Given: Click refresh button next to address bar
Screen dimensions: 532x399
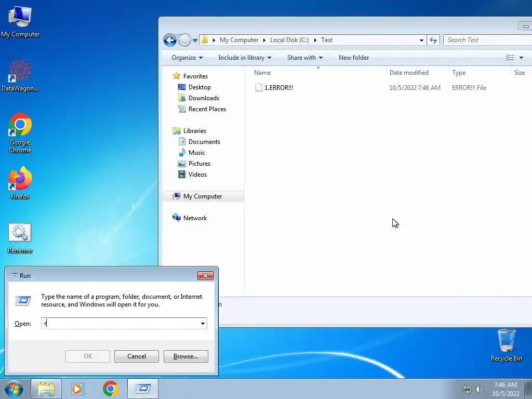Looking at the screenshot, I should [x=433, y=40].
